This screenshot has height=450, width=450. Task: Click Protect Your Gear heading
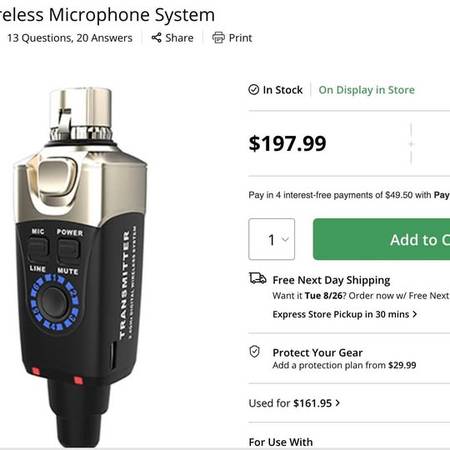pyautogui.click(x=317, y=352)
